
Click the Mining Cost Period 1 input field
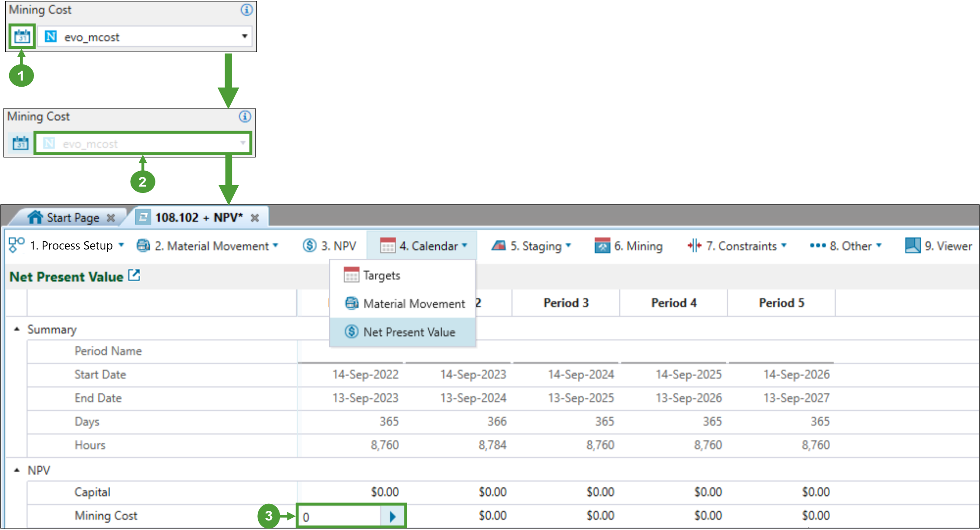click(340, 516)
